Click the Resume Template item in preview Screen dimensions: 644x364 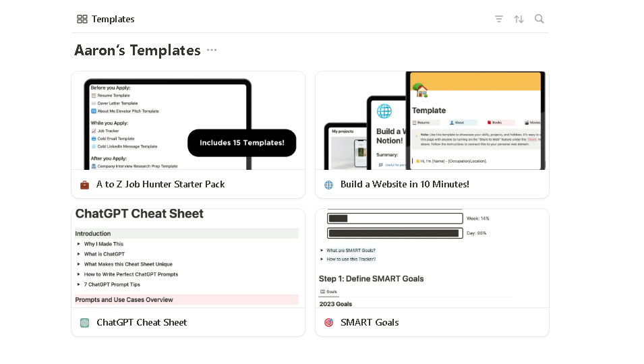(x=111, y=96)
